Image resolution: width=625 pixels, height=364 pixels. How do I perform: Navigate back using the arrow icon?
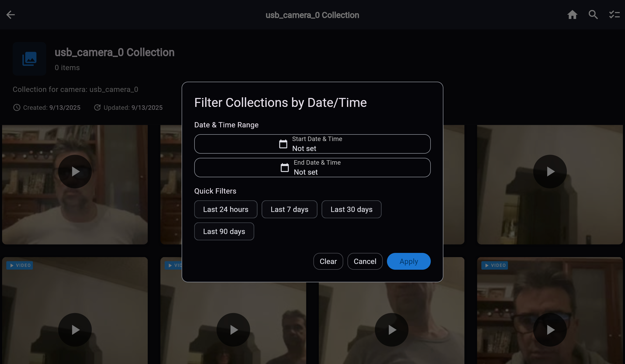tap(11, 15)
